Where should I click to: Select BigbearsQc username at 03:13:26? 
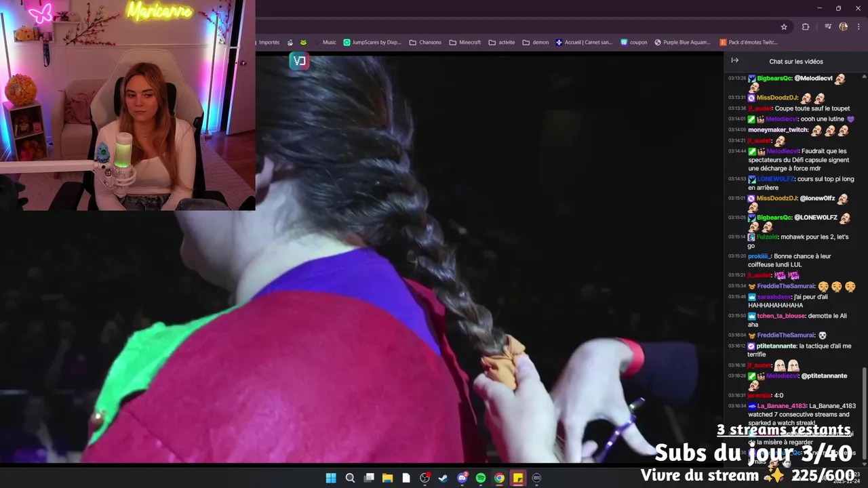click(x=774, y=79)
